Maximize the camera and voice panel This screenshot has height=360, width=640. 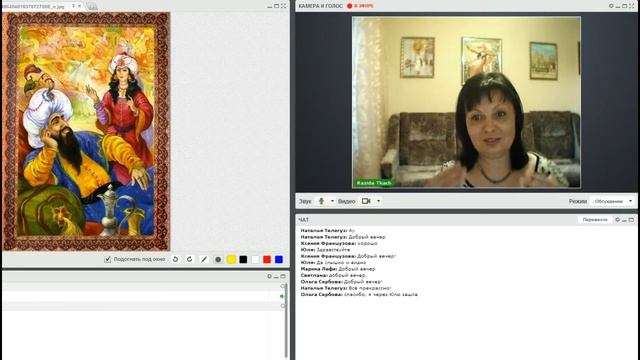tap(625, 6)
